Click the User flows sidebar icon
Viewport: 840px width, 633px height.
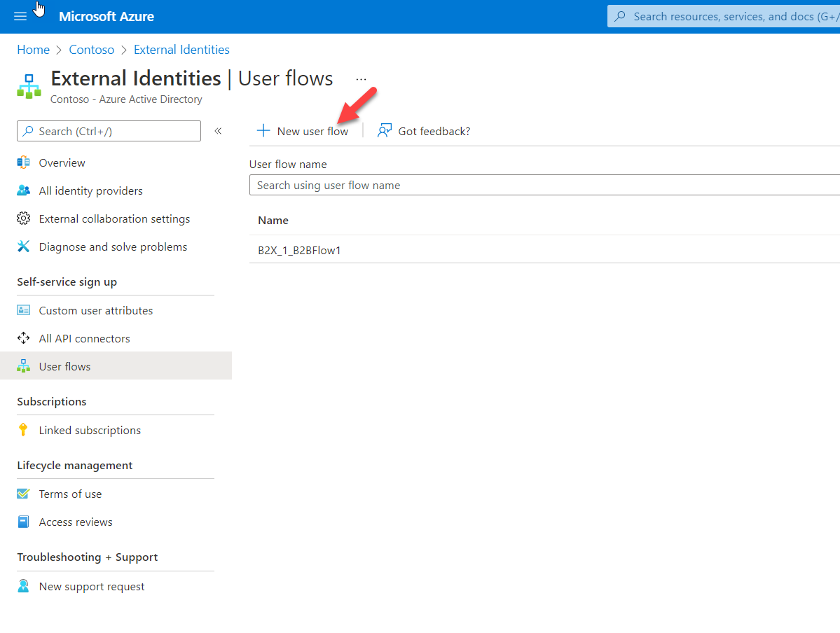24,366
